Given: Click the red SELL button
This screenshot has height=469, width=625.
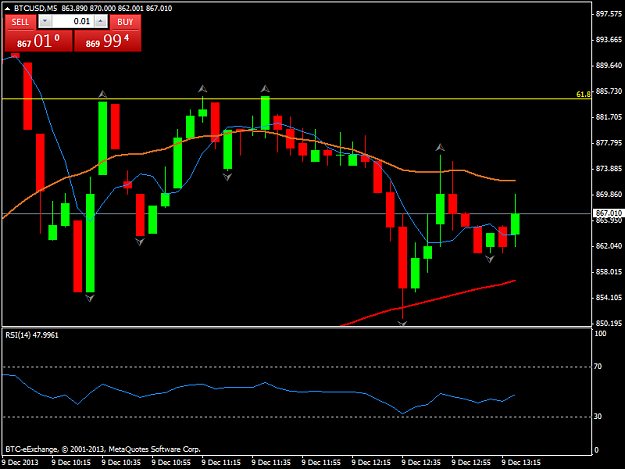Looking at the screenshot, I should pyautogui.click(x=20, y=22).
